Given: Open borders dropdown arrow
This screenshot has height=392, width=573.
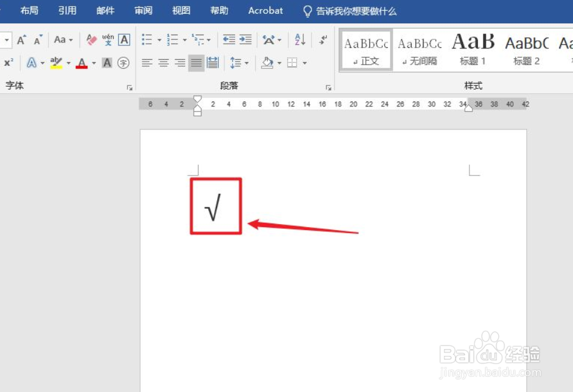Looking at the screenshot, I should [304, 63].
